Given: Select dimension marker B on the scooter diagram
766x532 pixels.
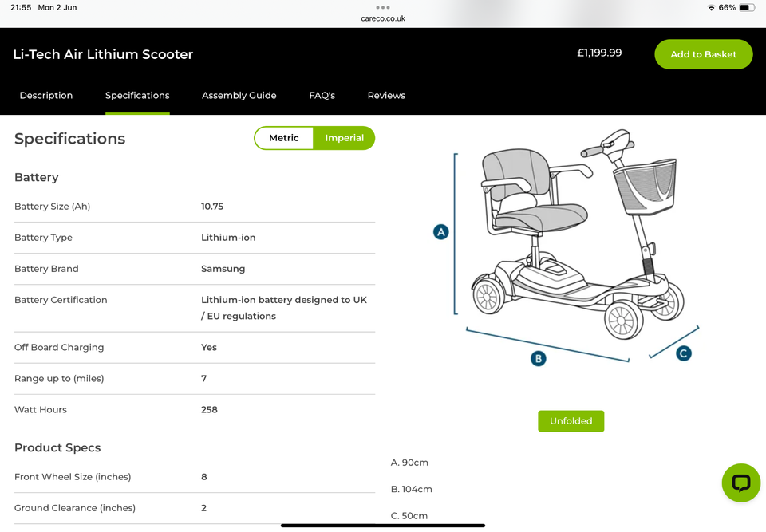Looking at the screenshot, I should tap(539, 358).
